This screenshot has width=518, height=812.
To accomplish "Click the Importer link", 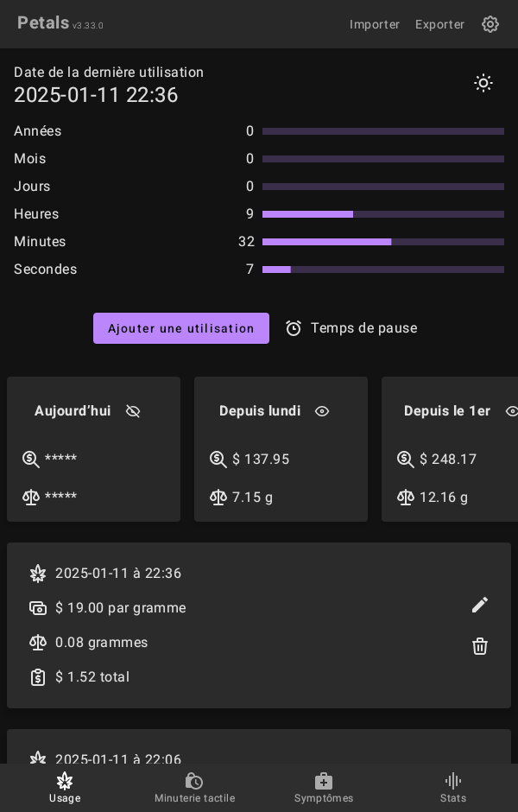I will coord(375,24).
